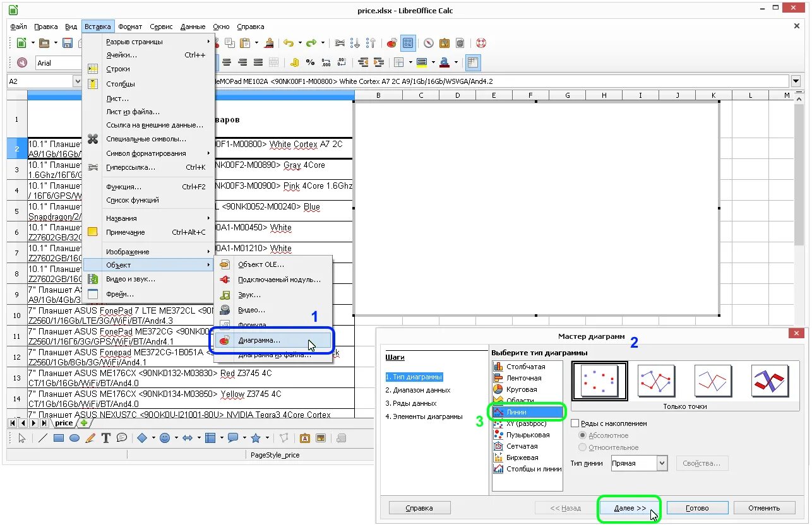This screenshot has width=812, height=525.
Task: Open the font color dropdown arrow
Action: pyautogui.click(x=456, y=62)
